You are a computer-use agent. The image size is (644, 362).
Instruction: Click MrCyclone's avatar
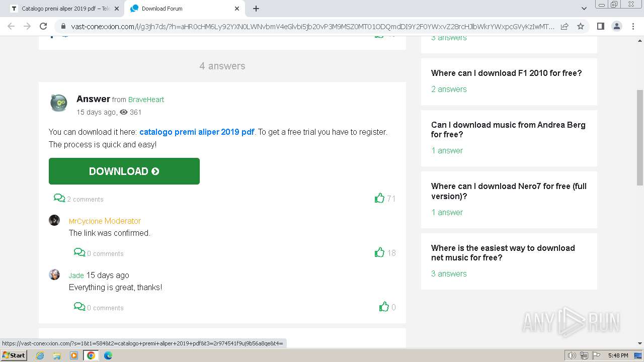pyautogui.click(x=54, y=220)
